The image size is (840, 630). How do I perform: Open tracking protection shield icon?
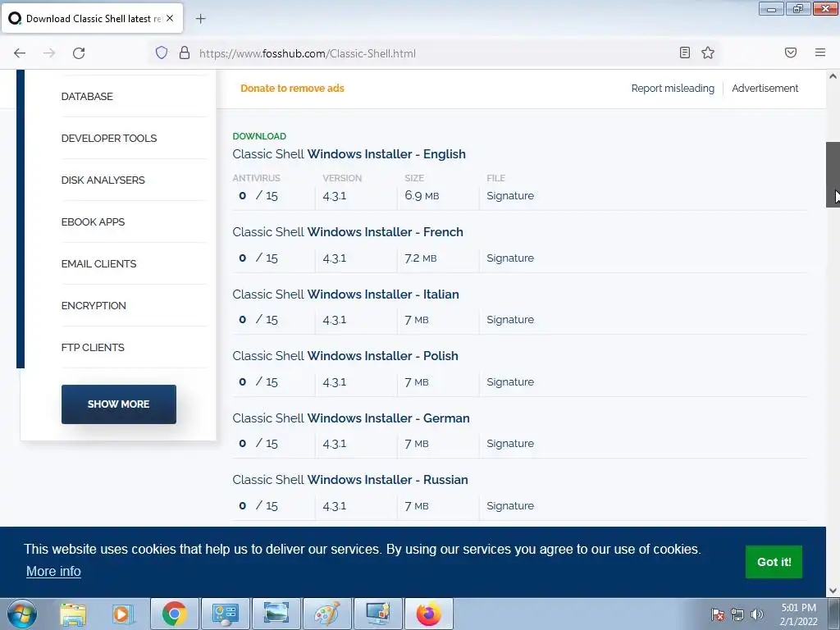pyautogui.click(x=162, y=52)
